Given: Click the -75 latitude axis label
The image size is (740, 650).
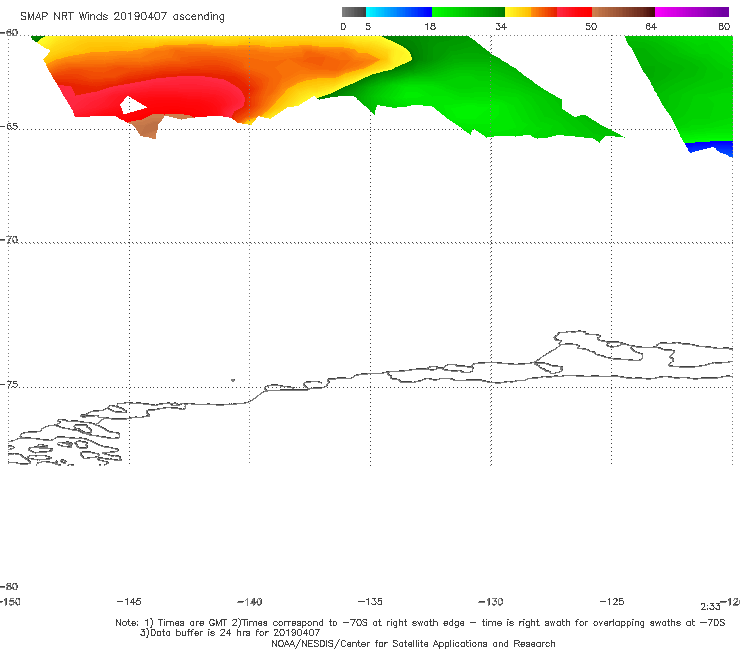Looking at the screenshot, I should coord(9,384).
